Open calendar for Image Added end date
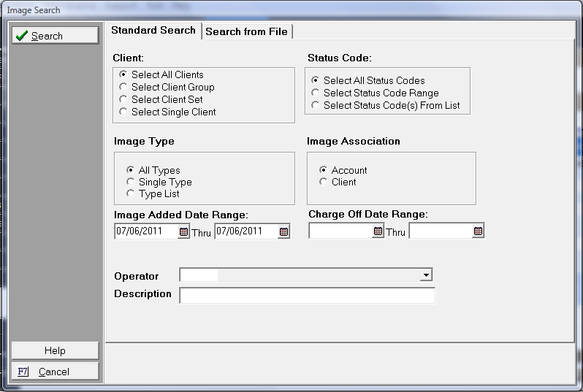This screenshot has height=392, width=583. coord(283,231)
